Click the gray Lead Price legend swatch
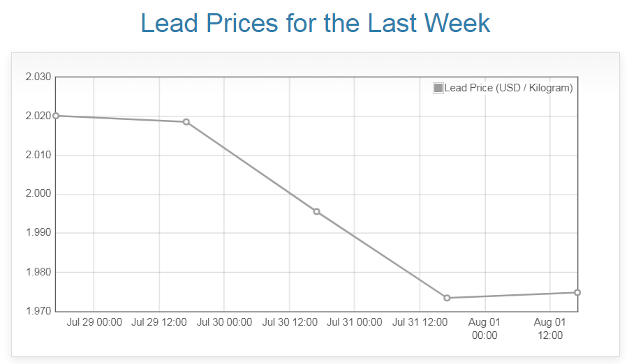629x364 pixels. pos(438,88)
